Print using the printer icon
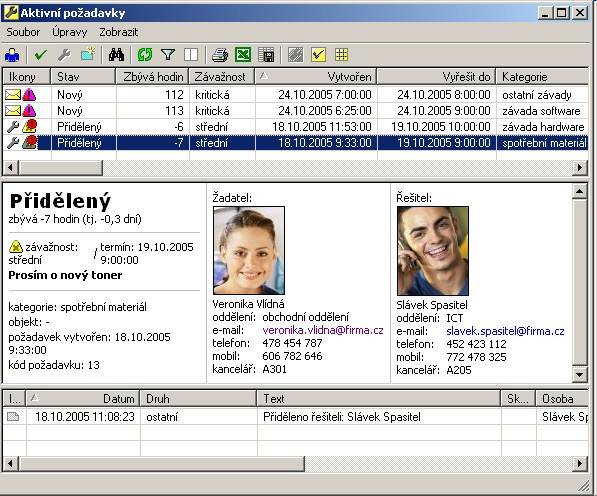597x496 pixels. click(220, 55)
